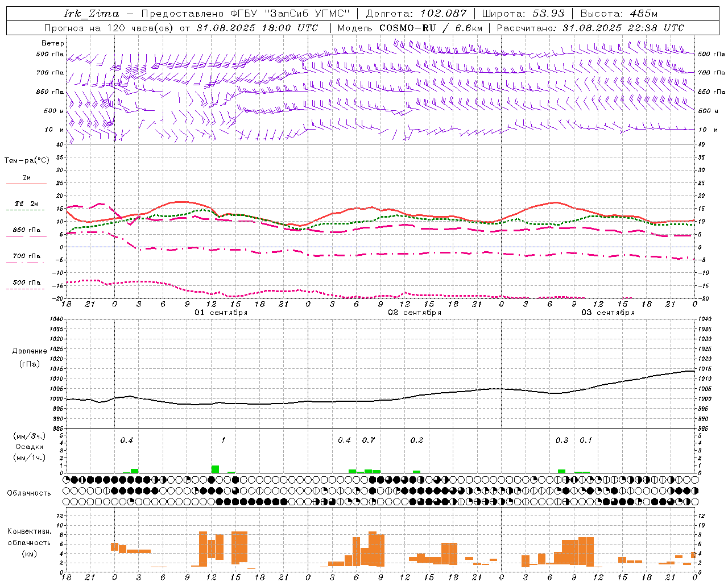Click the pink dash-dot sample under legend 700 гПа
728x582 pixels.
(26, 263)
